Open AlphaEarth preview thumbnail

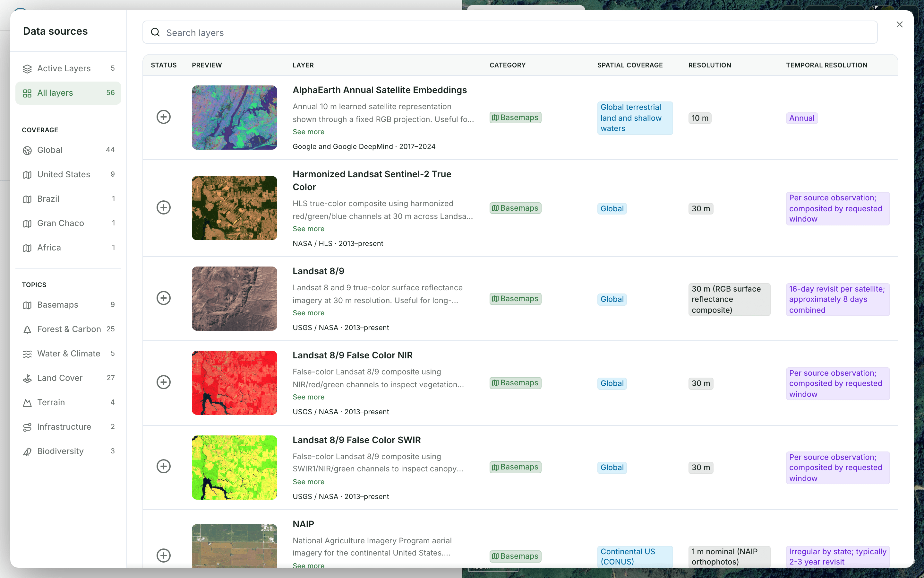[x=235, y=117]
